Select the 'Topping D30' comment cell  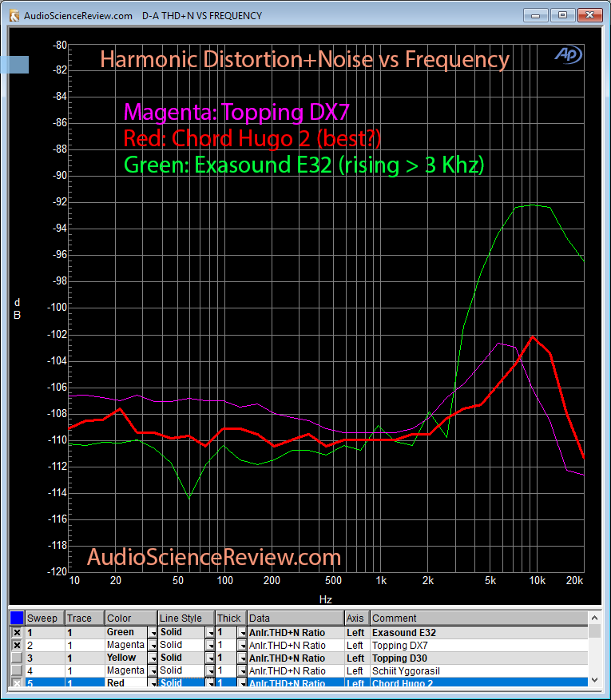tap(479, 658)
